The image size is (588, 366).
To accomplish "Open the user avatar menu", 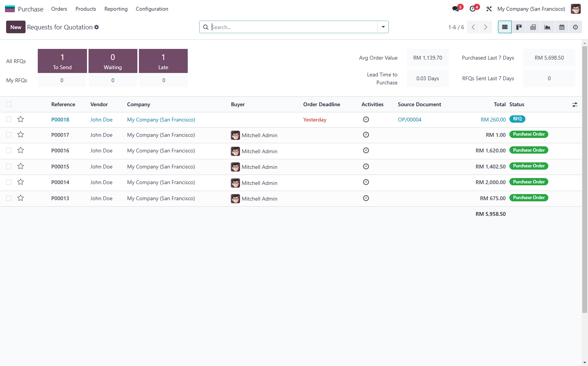I will [x=575, y=9].
